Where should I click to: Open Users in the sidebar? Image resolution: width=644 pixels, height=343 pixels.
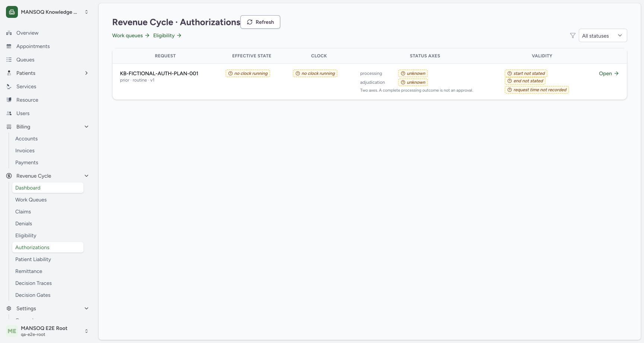click(x=23, y=113)
